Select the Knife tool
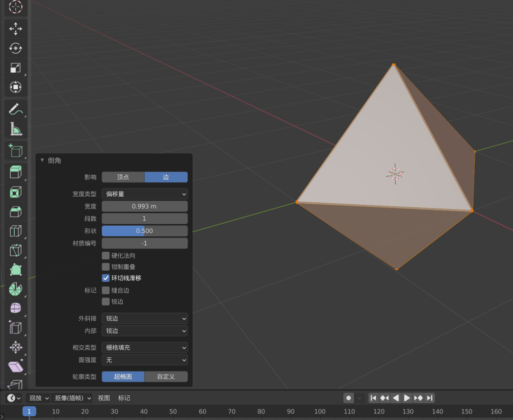 click(x=15, y=250)
